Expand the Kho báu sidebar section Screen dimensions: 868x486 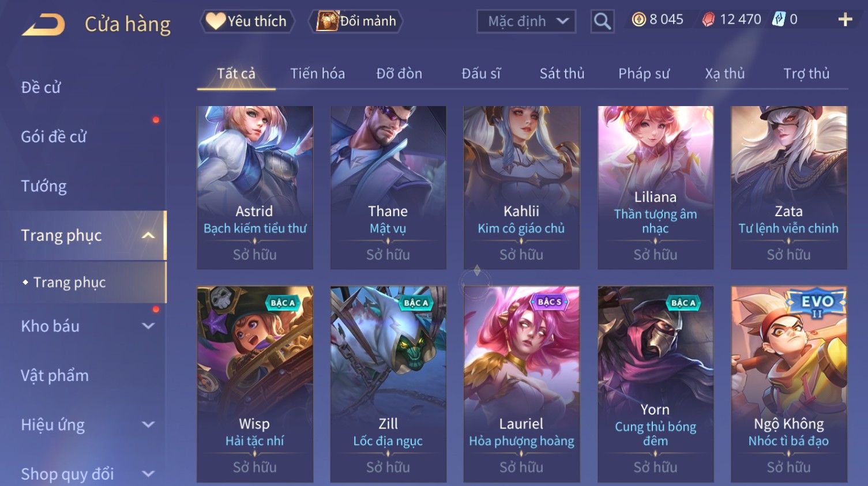(x=148, y=326)
